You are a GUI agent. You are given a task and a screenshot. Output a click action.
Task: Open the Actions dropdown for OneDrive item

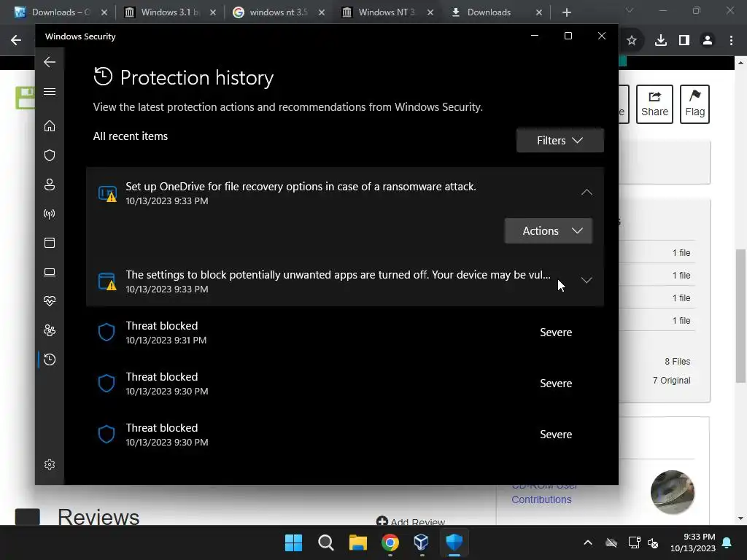(x=549, y=231)
